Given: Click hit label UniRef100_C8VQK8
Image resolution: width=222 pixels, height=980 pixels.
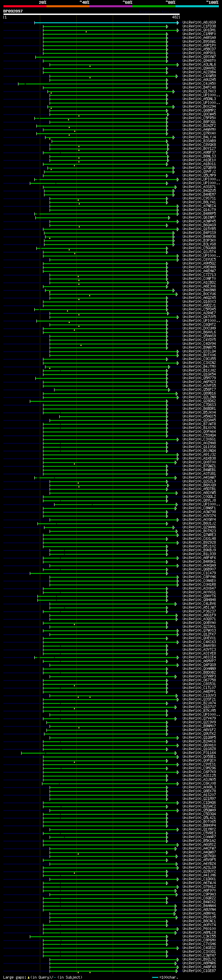Looking at the screenshot, I should 199,145.
